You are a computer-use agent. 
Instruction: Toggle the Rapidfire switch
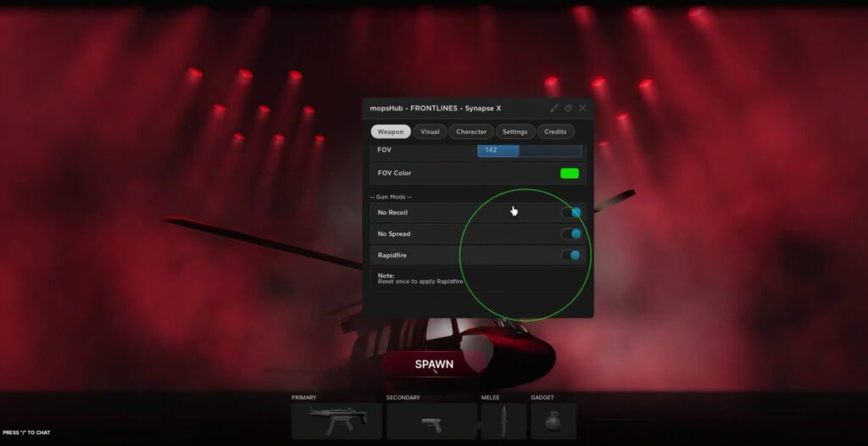(x=571, y=255)
